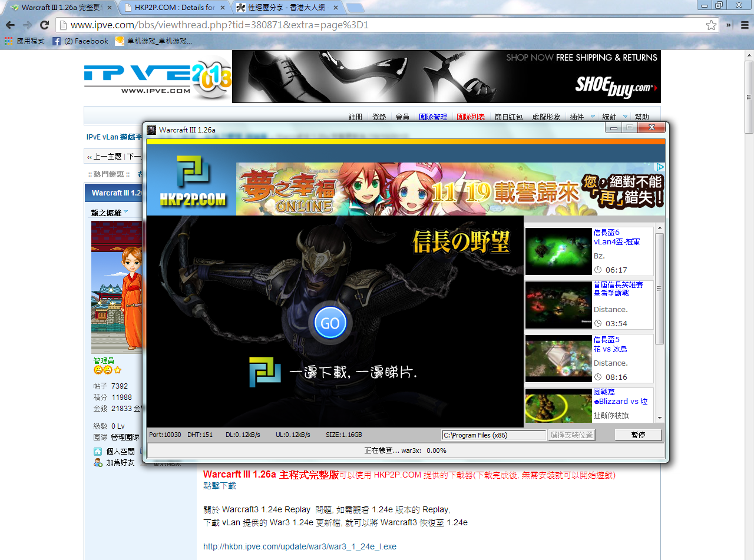Open the 虛擬形象 menu link
Image resolution: width=754 pixels, height=560 pixels.
(546, 117)
